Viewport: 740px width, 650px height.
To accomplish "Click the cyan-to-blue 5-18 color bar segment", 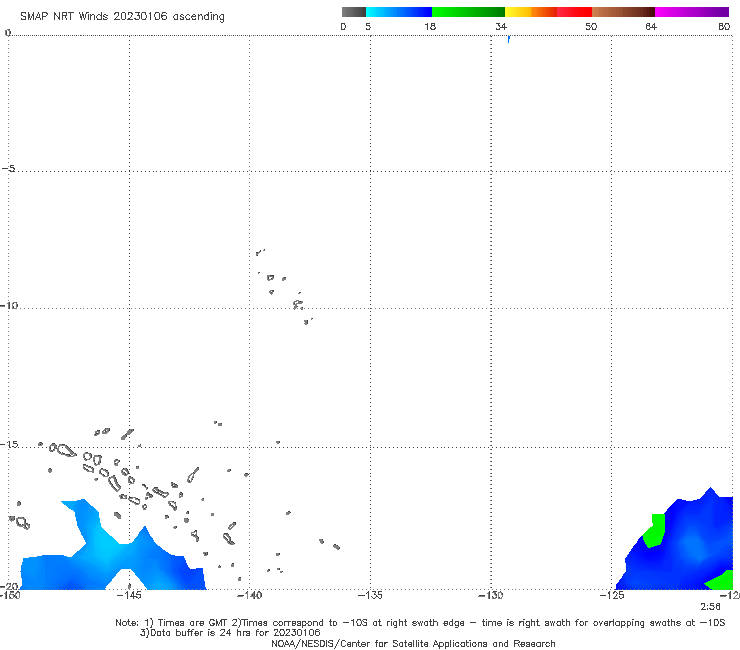I will [399, 12].
